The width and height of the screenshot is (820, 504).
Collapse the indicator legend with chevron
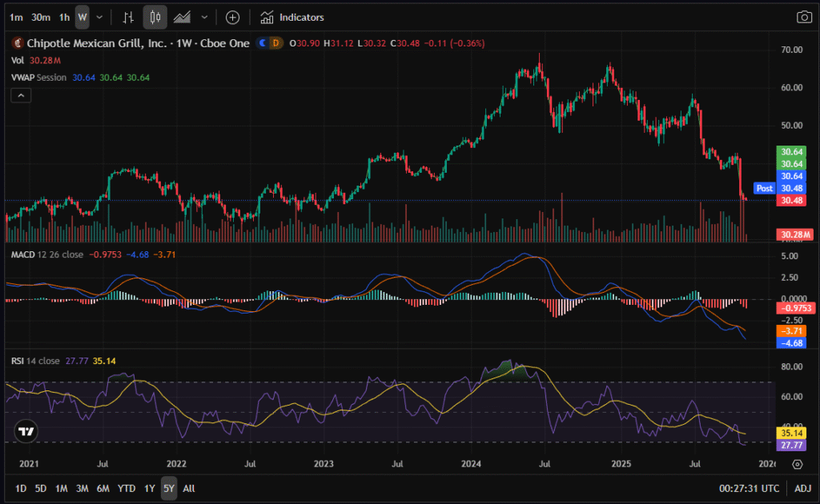point(21,95)
